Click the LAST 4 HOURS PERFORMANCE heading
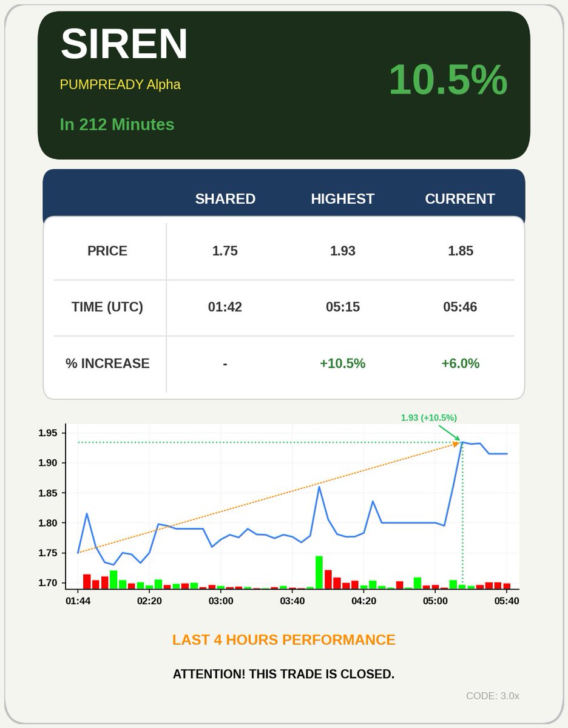Viewport: 568px width, 728px height. tap(284, 640)
